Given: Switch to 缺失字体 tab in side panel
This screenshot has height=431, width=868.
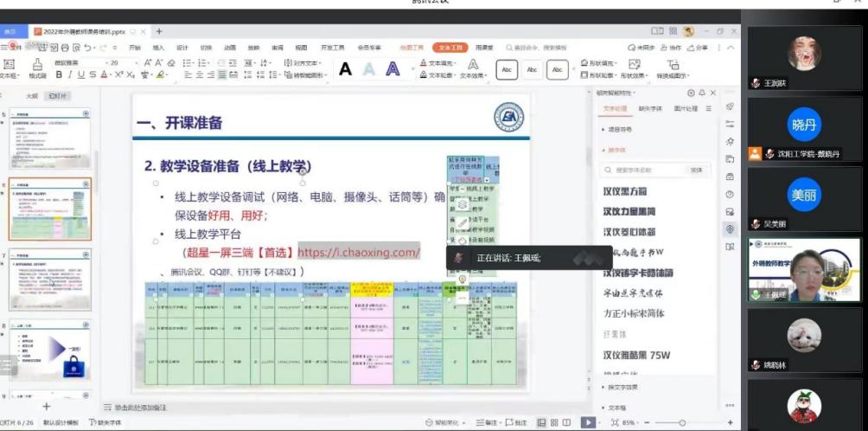Looking at the screenshot, I should pyautogui.click(x=650, y=109).
